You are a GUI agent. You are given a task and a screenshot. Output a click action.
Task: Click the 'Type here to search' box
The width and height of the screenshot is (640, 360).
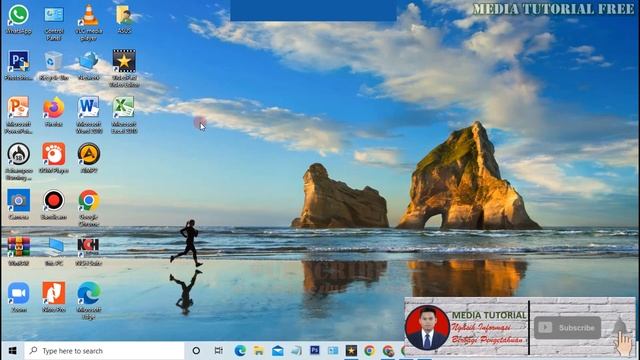tap(104, 351)
